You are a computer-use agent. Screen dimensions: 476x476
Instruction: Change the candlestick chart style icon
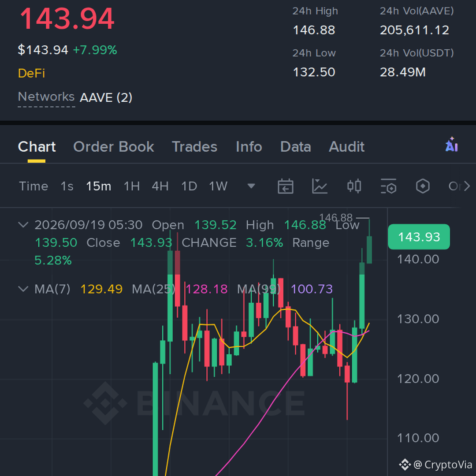354,186
